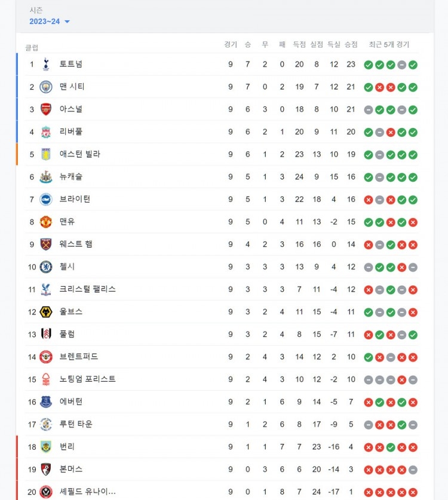Click the Everton crest icon

point(46,402)
